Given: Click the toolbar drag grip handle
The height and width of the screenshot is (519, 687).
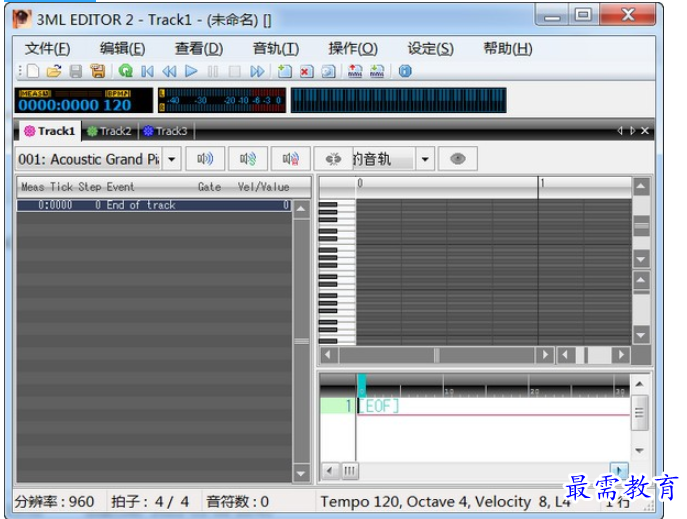Looking at the screenshot, I should (20, 71).
